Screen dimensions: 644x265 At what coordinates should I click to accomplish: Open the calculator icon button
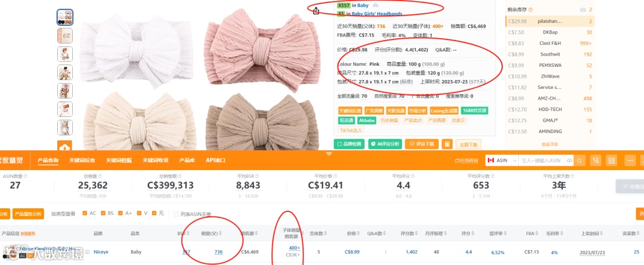(x=447, y=144)
